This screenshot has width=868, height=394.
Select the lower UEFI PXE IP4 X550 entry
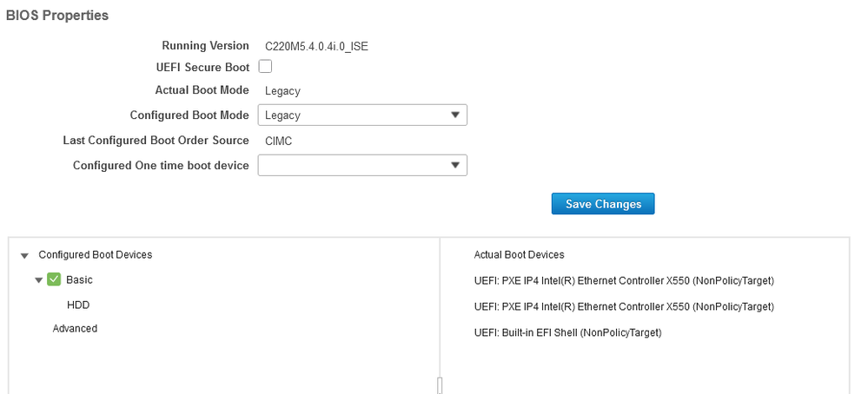click(624, 306)
